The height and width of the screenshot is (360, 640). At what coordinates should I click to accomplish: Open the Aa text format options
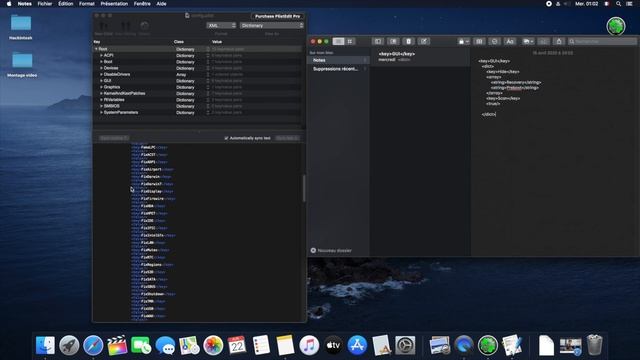click(x=510, y=41)
